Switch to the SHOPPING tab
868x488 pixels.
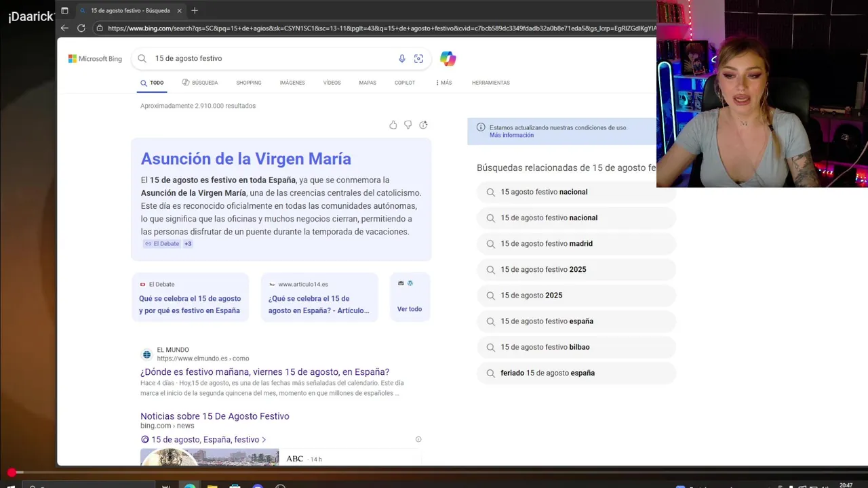point(249,83)
